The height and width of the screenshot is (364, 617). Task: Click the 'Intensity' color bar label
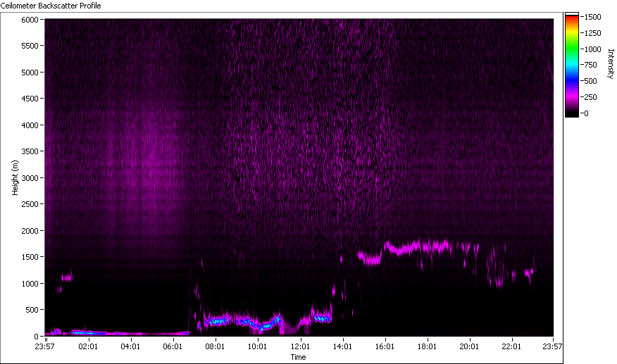[x=611, y=64]
